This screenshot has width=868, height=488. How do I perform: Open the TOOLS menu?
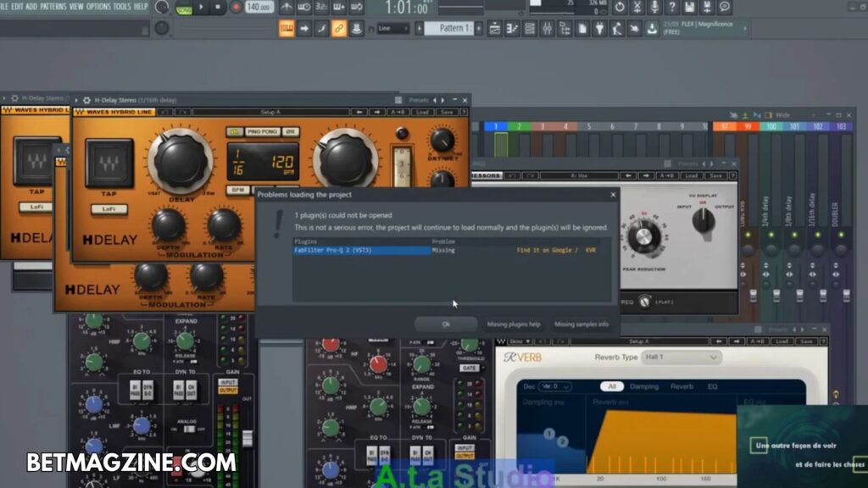point(122,7)
